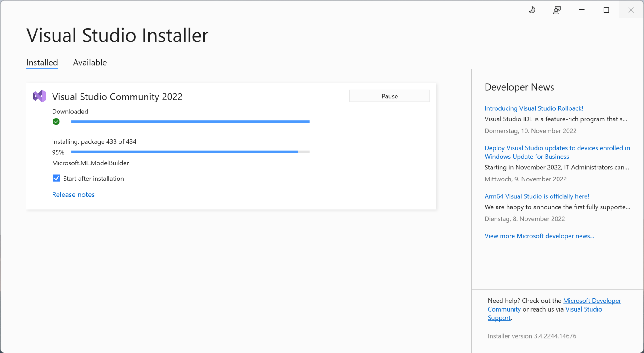Click the green downloaded checkmark icon
Image resolution: width=644 pixels, height=353 pixels.
click(56, 121)
